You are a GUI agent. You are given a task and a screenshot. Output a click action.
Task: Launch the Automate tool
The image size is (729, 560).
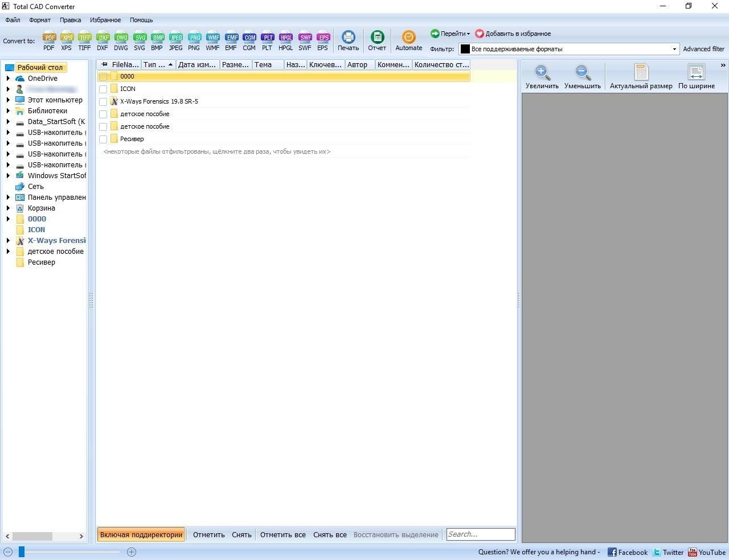409,40
